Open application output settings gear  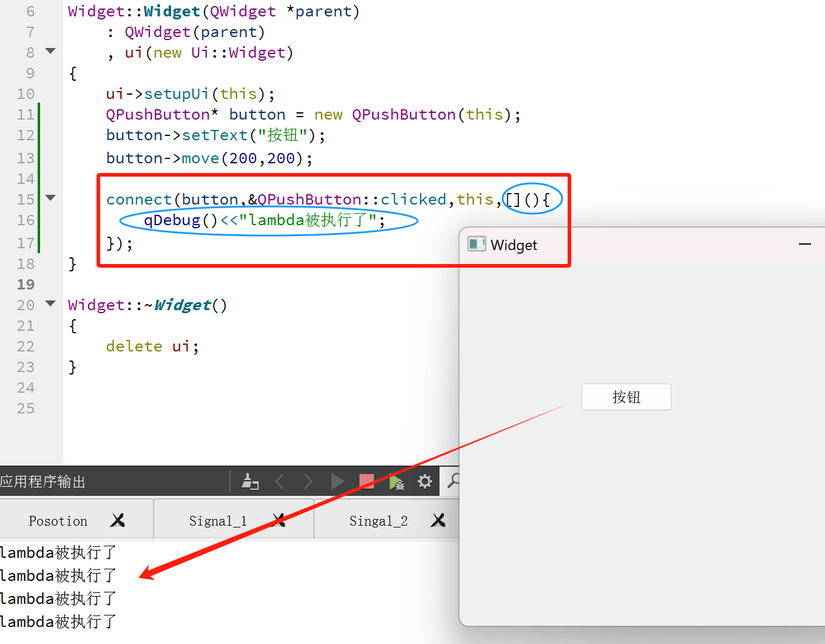425,482
